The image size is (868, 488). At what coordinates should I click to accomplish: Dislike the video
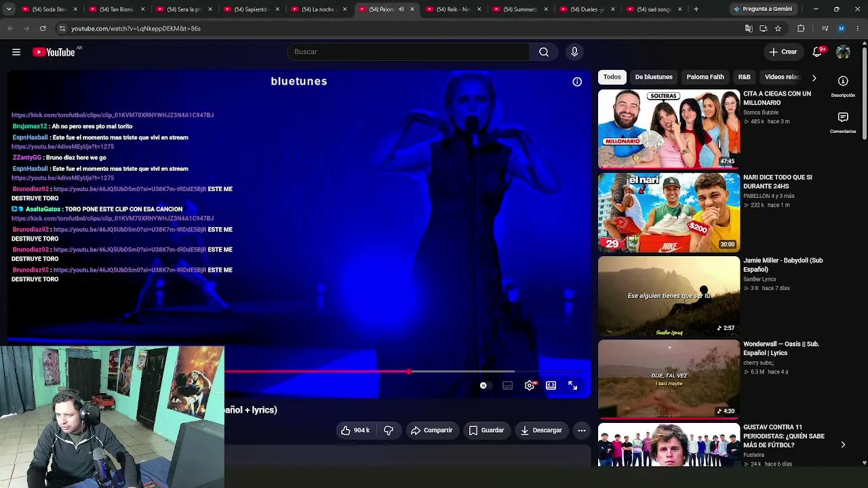coord(389,430)
